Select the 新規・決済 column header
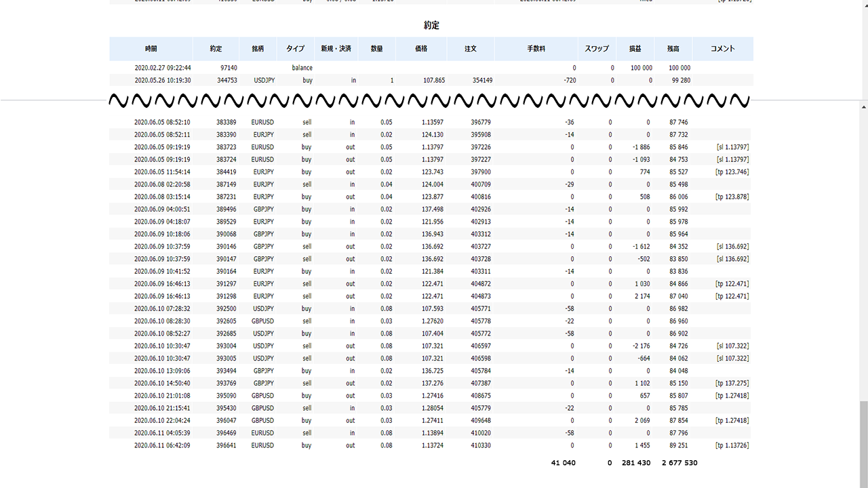 (336, 49)
